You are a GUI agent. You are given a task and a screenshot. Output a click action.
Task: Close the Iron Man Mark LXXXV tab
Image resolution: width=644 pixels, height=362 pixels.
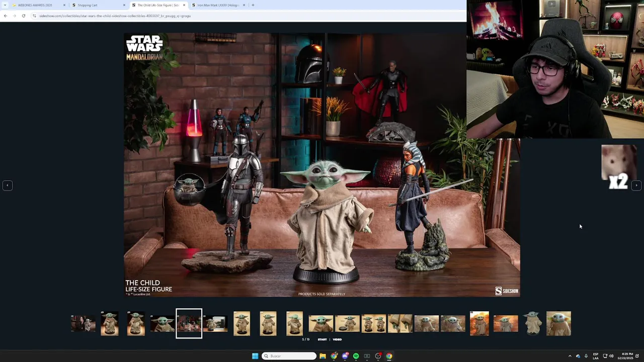click(244, 5)
